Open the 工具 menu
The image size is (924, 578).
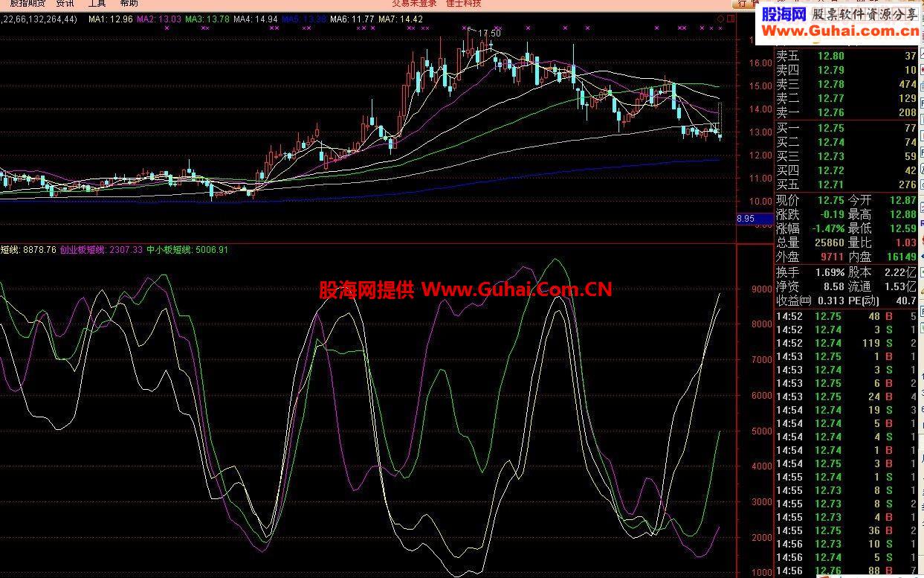point(97,3)
